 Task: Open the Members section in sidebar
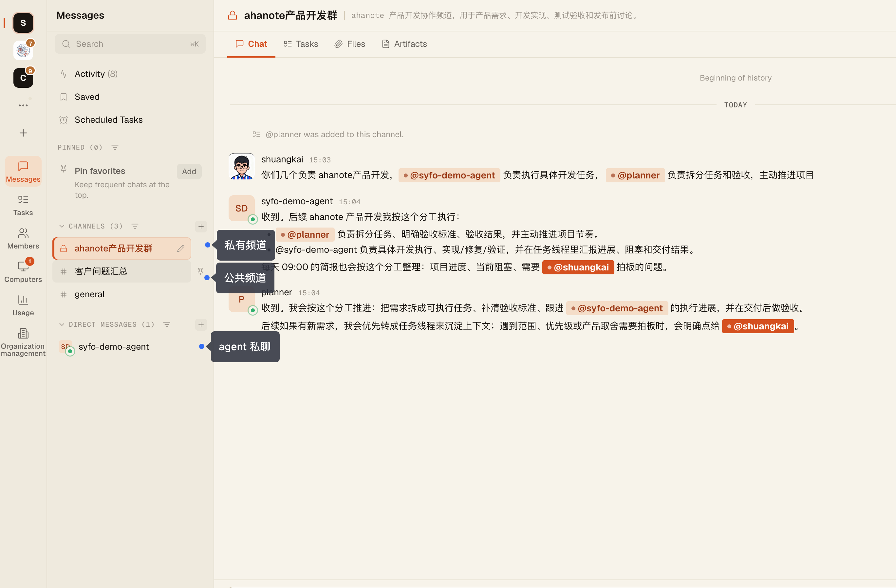23,238
